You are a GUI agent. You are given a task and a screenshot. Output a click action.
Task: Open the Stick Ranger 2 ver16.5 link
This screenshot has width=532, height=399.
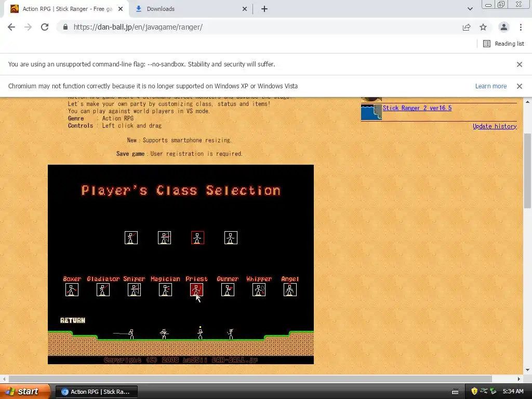point(417,108)
